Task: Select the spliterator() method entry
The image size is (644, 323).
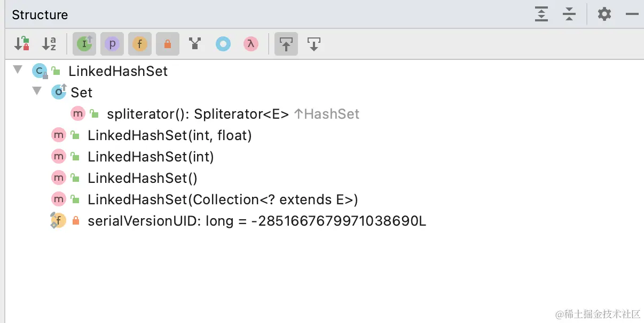Action: pyautogui.click(x=198, y=114)
